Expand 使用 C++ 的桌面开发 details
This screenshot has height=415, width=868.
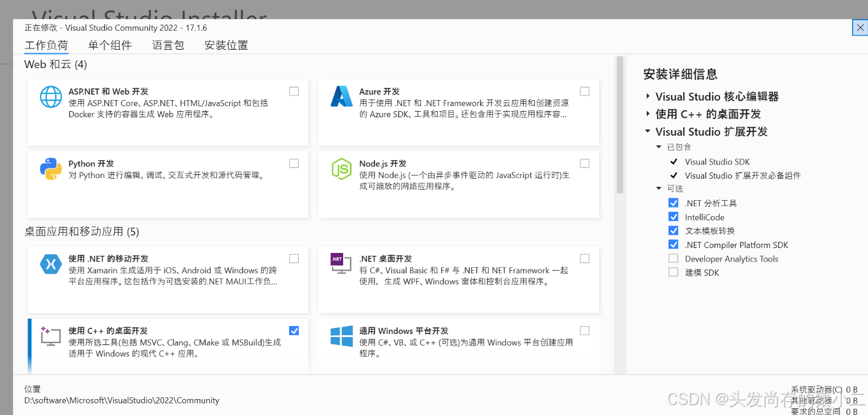pyautogui.click(x=648, y=114)
